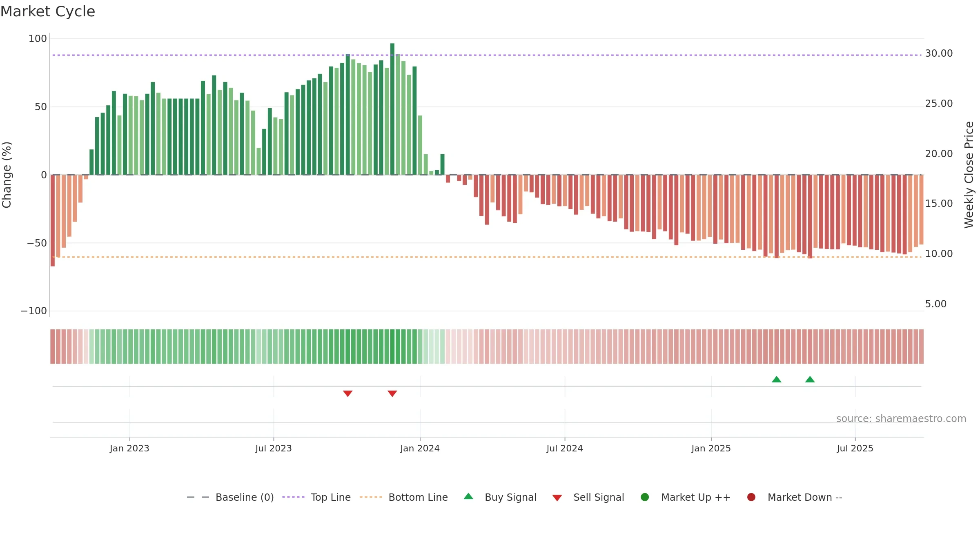This screenshot has width=980, height=551.
Task: Toggle the Market Down -- legend entry
Action: 795,497
